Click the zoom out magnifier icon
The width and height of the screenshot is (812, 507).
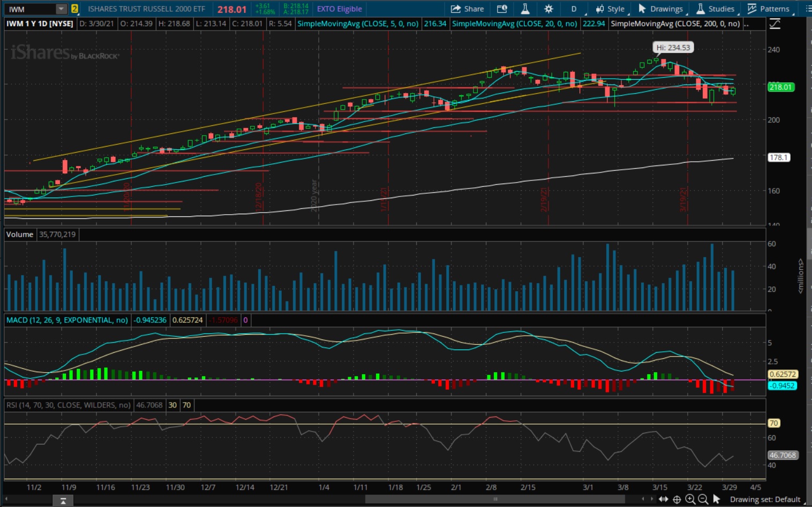click(x=703, y=500)
